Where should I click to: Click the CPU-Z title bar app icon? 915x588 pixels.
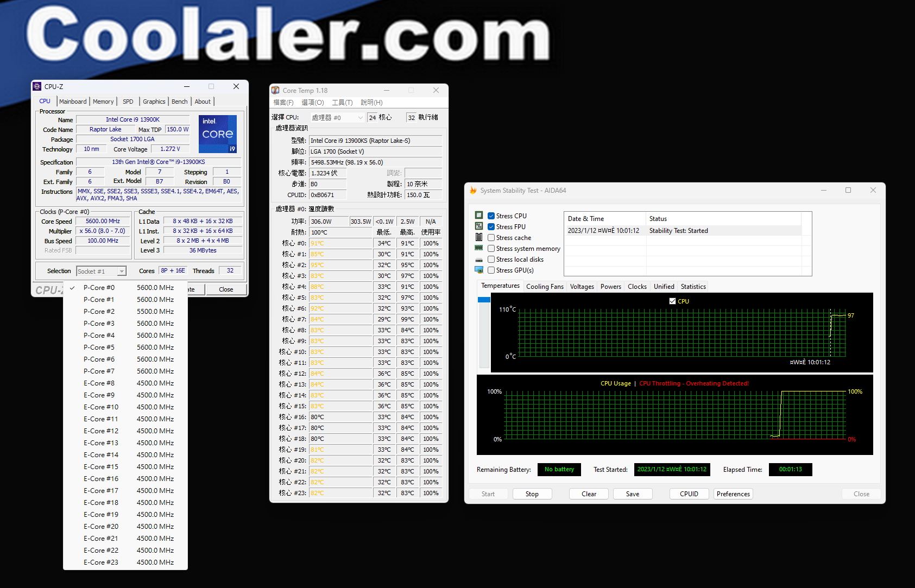[37, 86]
